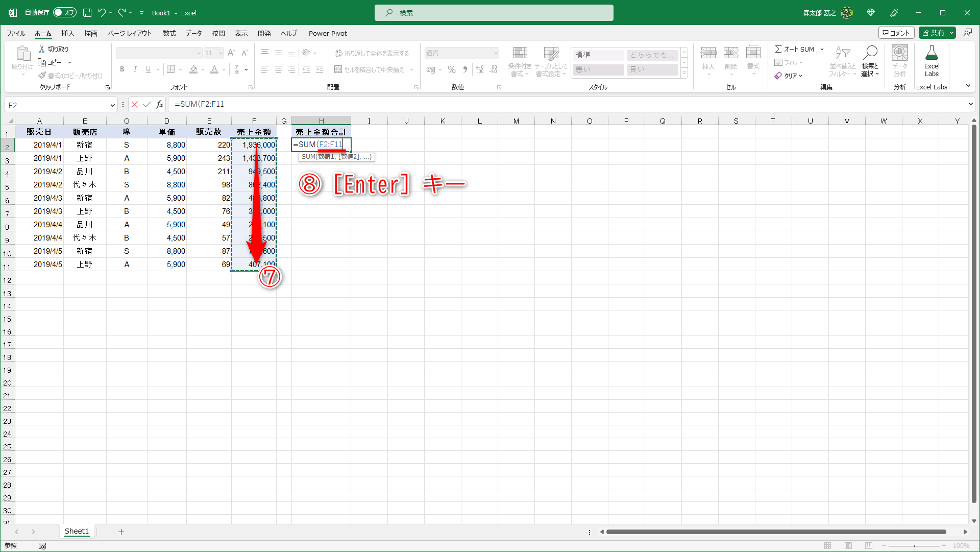Expand the fill color dropdown arrow
The height and width of the screenshot is (552, 980).
(203, 69)
